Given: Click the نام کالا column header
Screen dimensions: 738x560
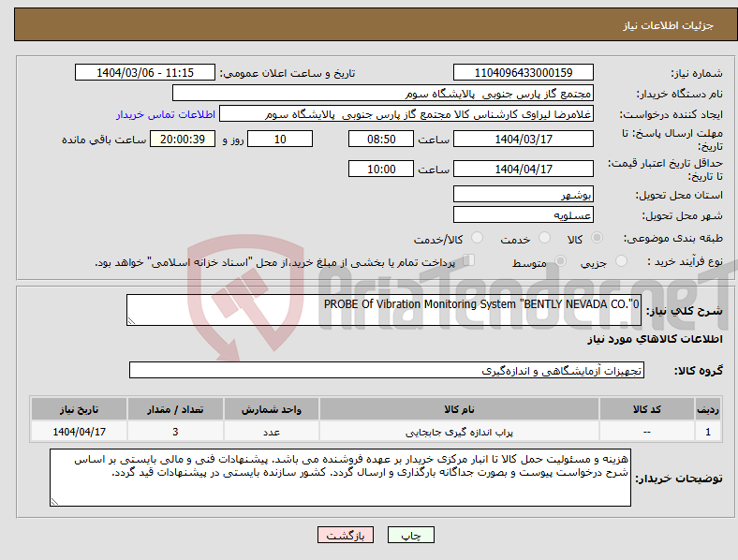Looking at the screenshot, I should 459,409.
